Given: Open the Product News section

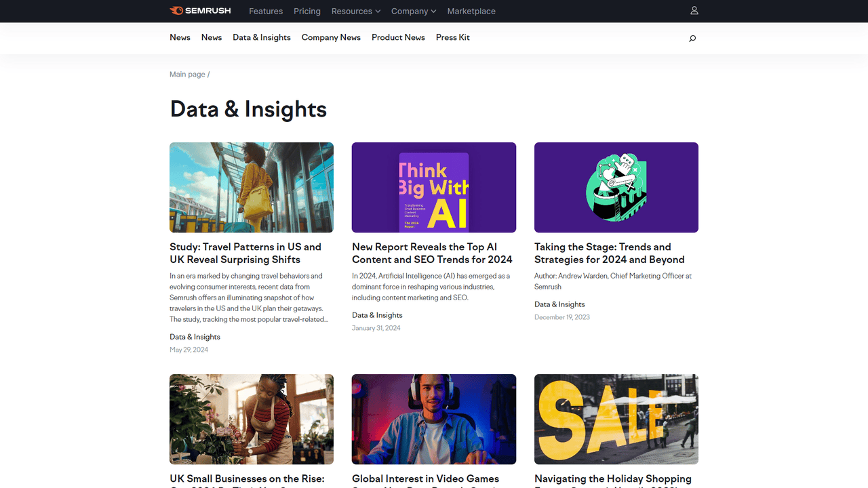Looking at the screenshot, I should [398, 37].
